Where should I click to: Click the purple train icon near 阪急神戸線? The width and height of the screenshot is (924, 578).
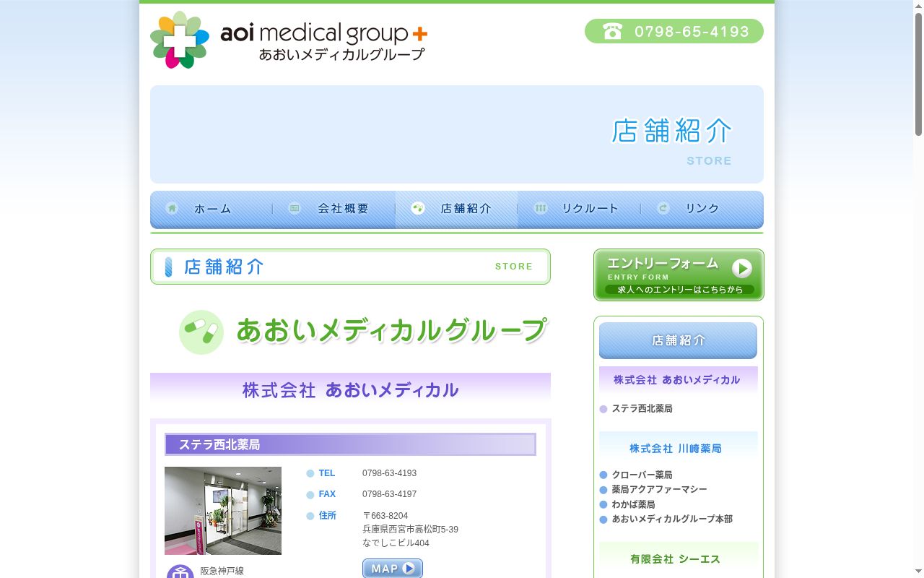tap(180, 571)
